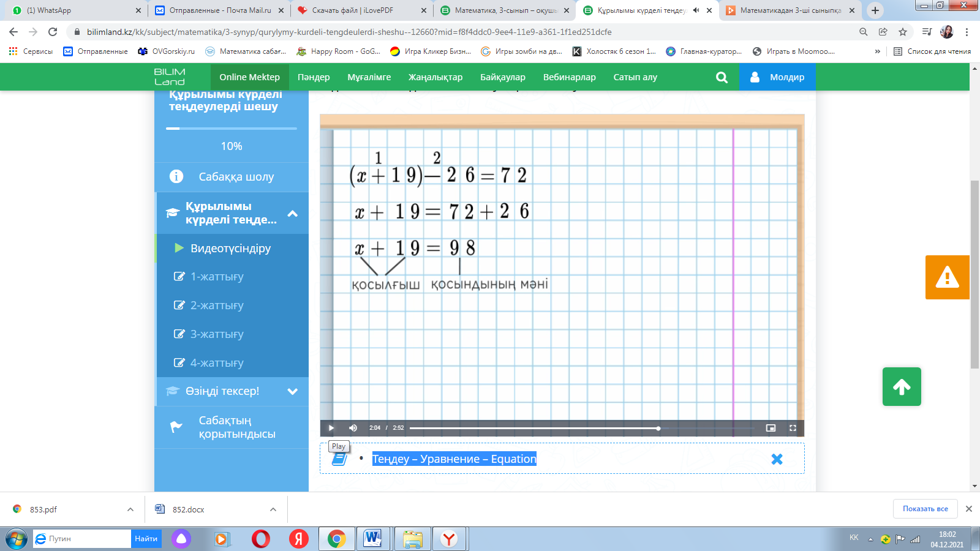Collapse Құрылымы күрделі теңде... section chevron
The width and height of the screenshot is (980, 551).
click(x=293, y=214)
